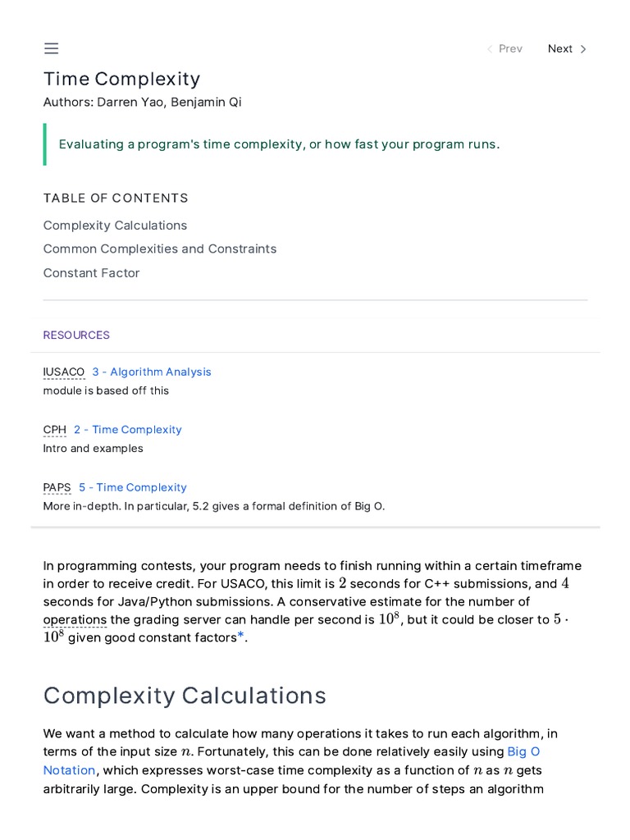Click the asterisk footnote after constant factors
The height and width of the screenshot is (840, 630).
click(240, 637)
